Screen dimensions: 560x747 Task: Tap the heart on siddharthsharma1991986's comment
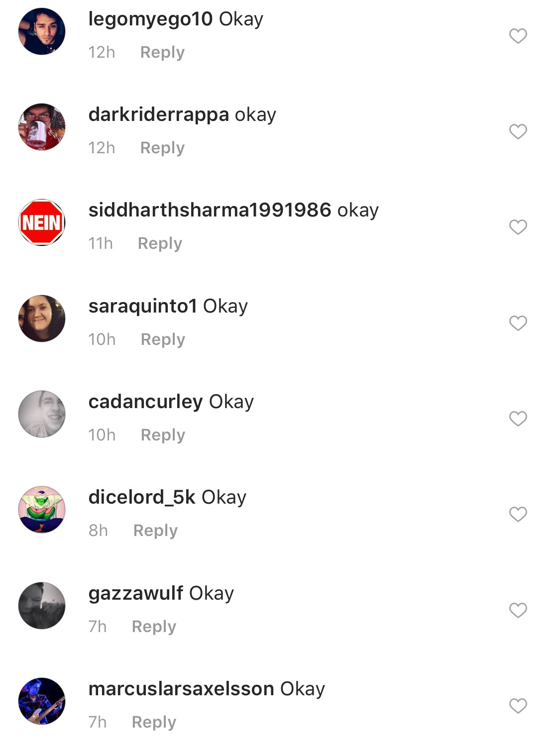[518, 227]
